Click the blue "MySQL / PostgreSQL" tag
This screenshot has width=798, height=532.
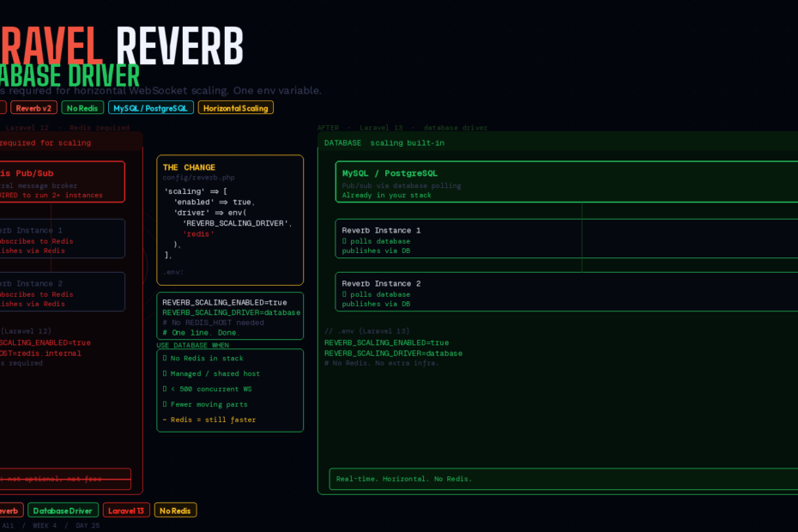pos(151,108)
